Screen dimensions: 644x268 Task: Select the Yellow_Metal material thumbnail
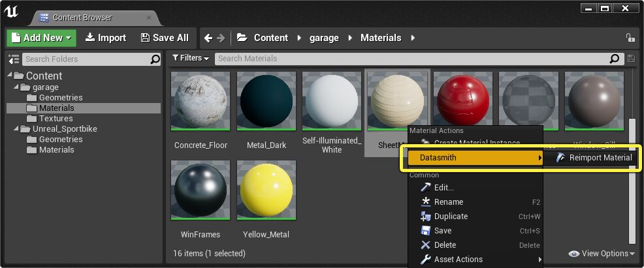(x=266, y=190)
